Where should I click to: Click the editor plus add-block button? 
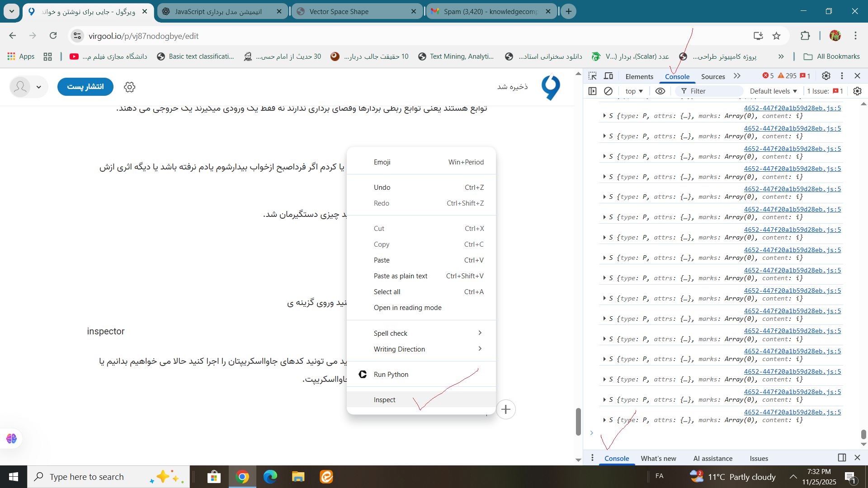pyautogui.click(x=506, y=409)
